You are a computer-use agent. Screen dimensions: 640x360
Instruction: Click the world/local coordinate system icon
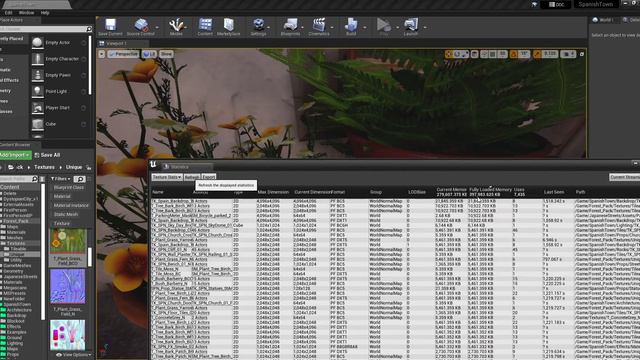coord(474,54)
